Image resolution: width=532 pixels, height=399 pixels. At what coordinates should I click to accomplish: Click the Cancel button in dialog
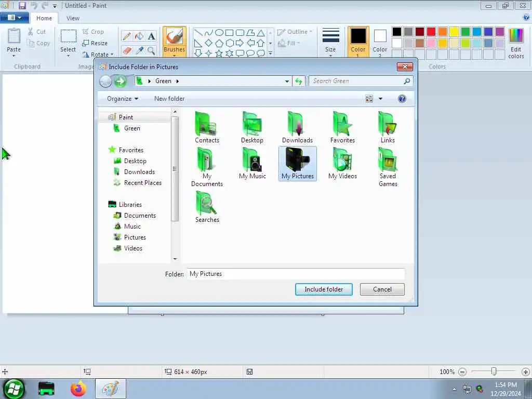pyautogui.click(x=382, y=289)
